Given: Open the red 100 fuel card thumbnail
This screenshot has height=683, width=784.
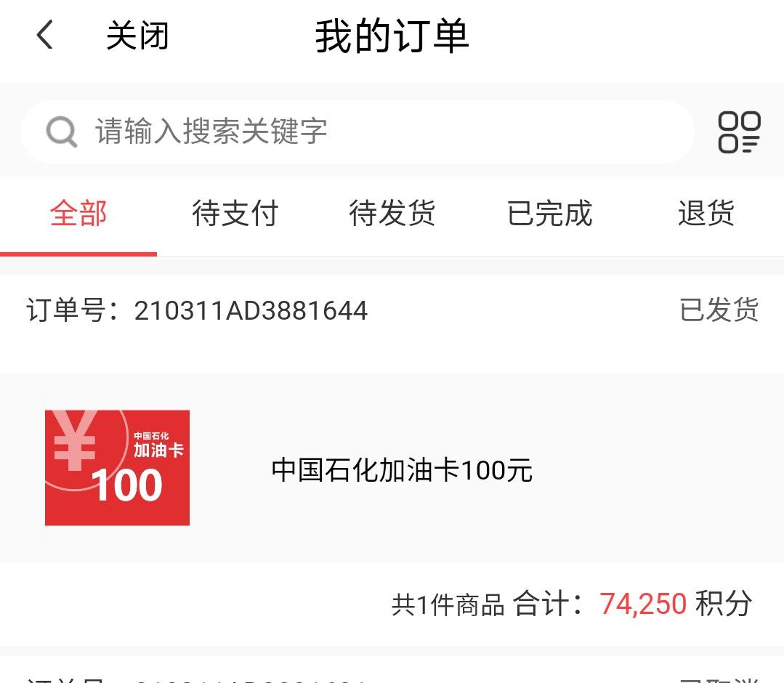Looking at the screenshot, I should click(117, 468).
